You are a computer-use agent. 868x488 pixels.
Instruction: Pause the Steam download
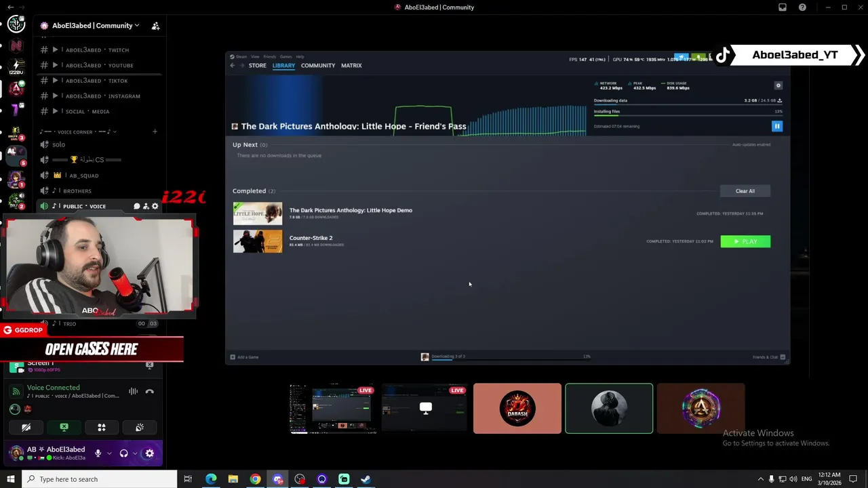tap(777, 126)
